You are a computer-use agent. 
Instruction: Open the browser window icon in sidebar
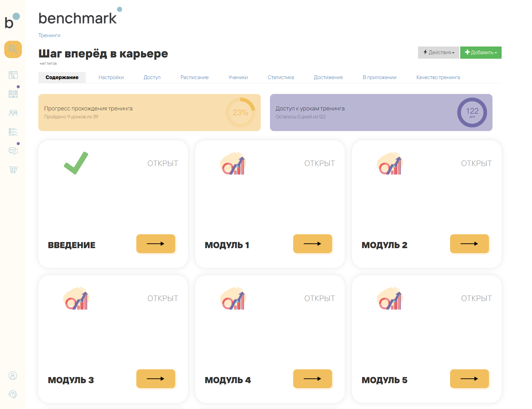pos(13,75)
